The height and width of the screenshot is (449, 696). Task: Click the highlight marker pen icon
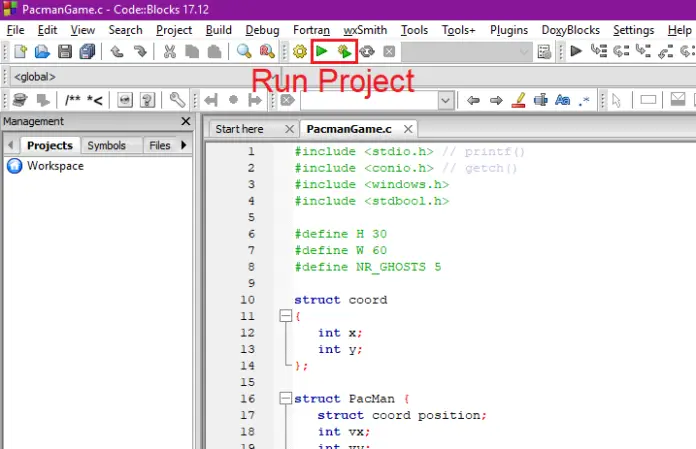tap(518, 100)
